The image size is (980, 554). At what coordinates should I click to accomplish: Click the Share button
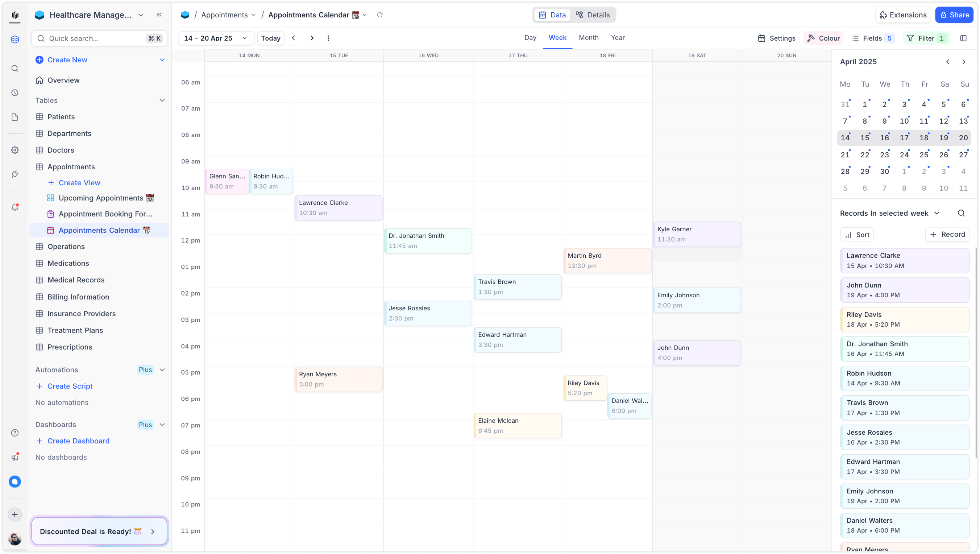954,15
